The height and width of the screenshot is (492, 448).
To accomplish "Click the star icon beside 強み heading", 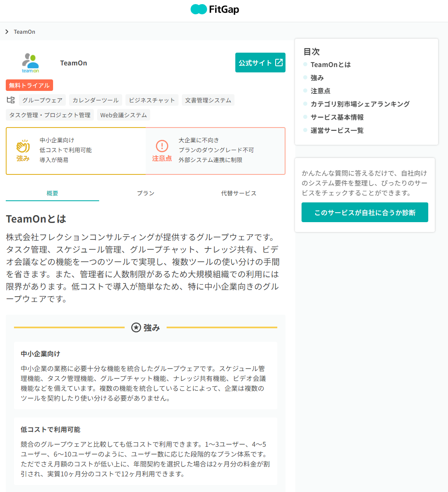I will click(x=136, y=327).
